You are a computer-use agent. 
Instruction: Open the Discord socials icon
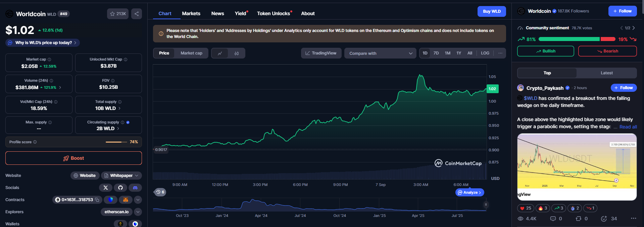coord(135,188)
